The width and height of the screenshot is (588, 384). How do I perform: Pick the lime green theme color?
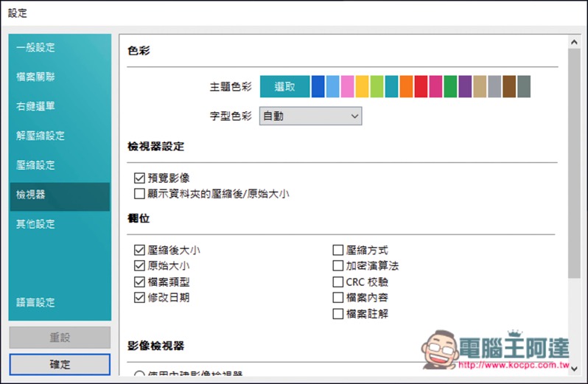tap(377, 87)
